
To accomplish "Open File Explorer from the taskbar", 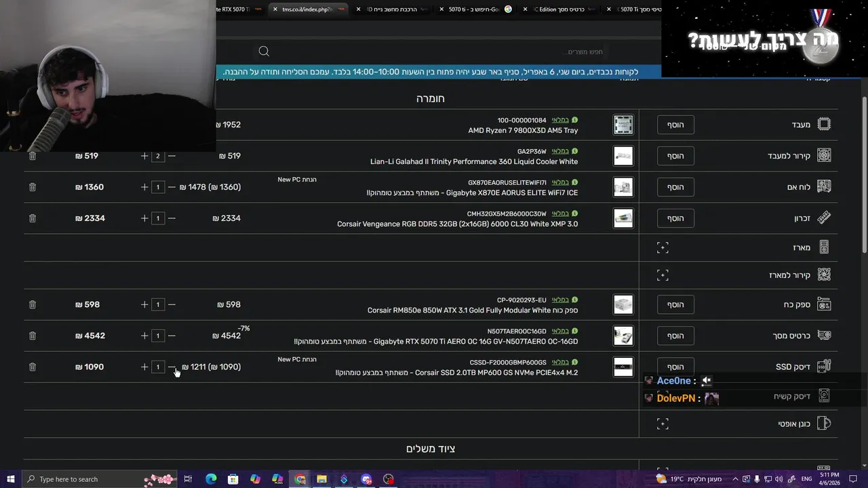I will pyautogui.click(x=321, y=479).
